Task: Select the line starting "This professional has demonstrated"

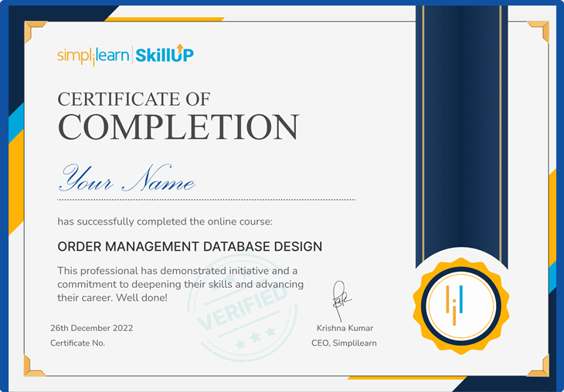Action: (178, 271)
